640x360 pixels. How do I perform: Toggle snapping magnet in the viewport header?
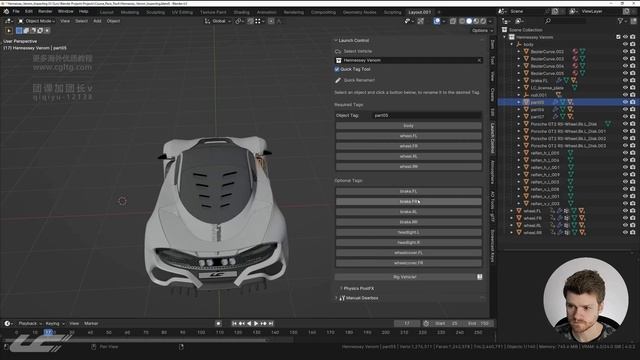[x=250, y=21]
